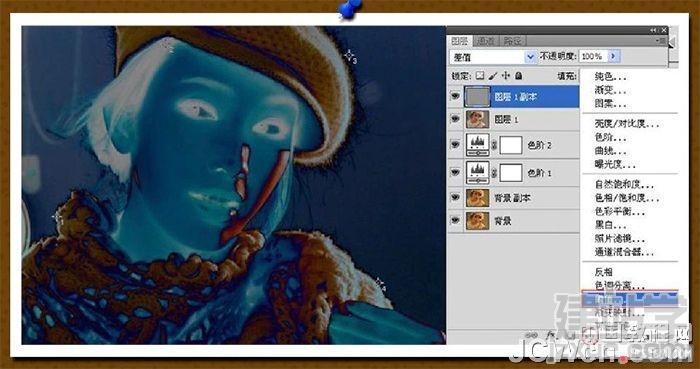Select the 背景 layer thumbnail
Viewport: 700px width, 369px height.
tap(477, 220)
